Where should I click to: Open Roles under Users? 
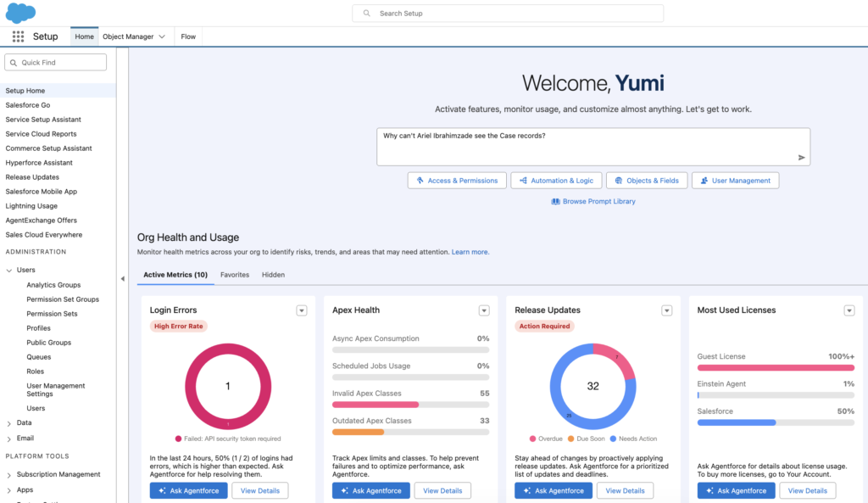tap(35, 372)
